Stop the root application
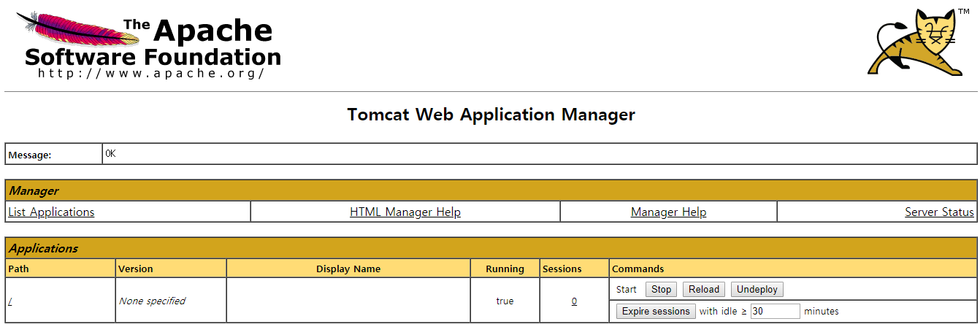Image resolution: width=980 pixels, height=324 pixels. tap(661, 290)
